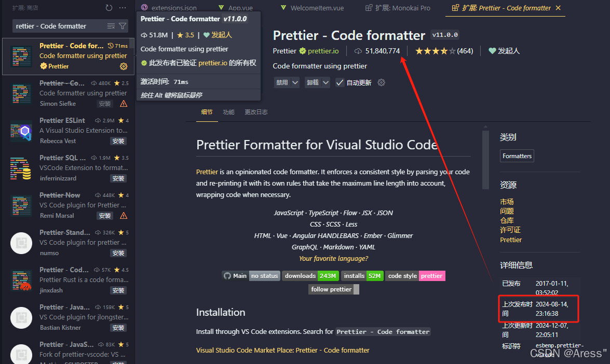The image size is (610, 364).
Task: Click the star rating with 464 reviews
Action: 444,51
